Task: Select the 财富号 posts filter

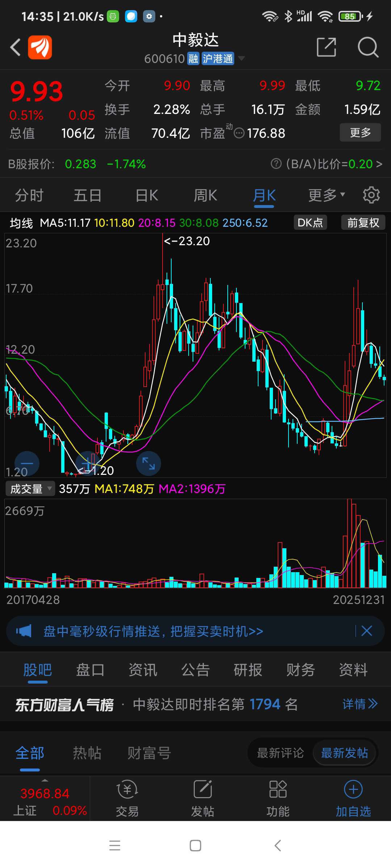Action: (149, 753)
